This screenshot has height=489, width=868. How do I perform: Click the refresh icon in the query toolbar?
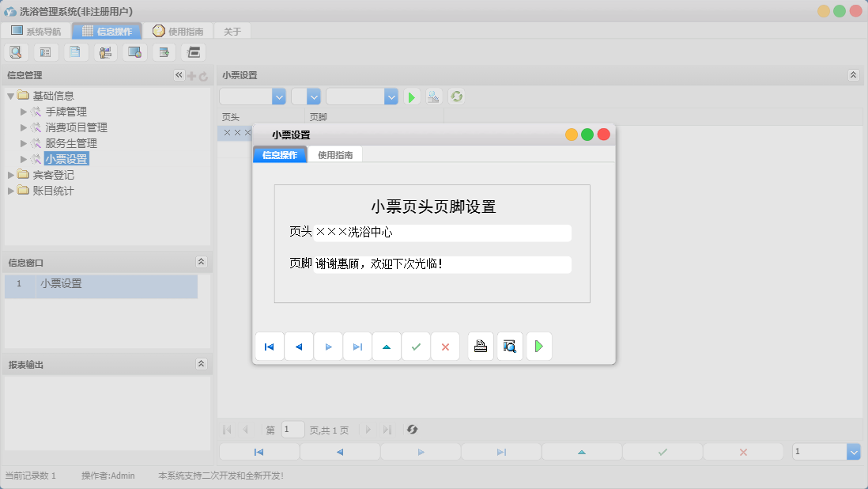(456, 96)
